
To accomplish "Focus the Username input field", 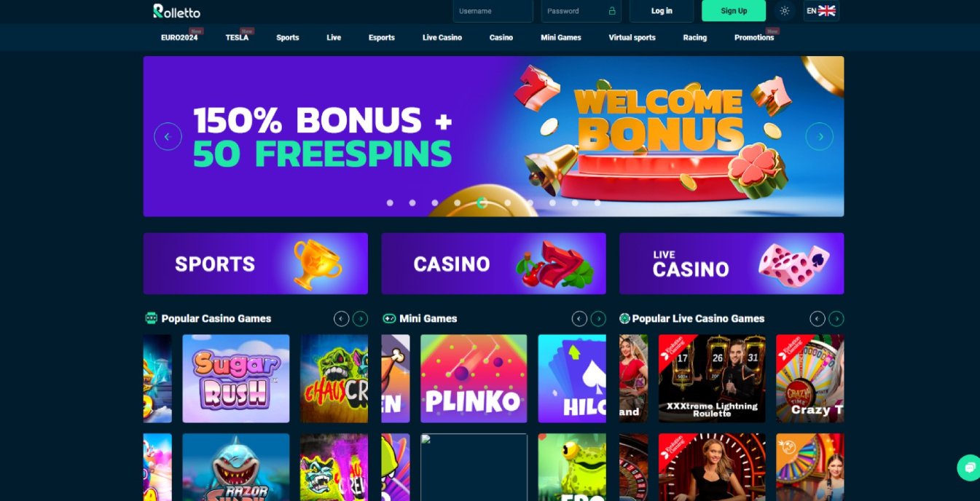I will [493, 11].
